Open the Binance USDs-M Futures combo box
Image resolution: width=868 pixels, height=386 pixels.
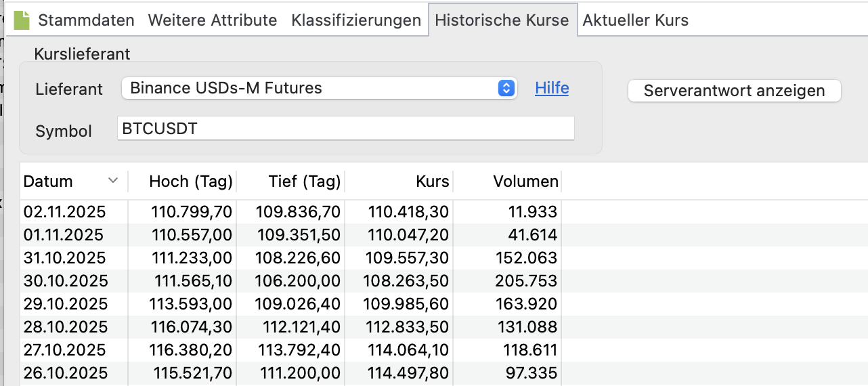311,88
